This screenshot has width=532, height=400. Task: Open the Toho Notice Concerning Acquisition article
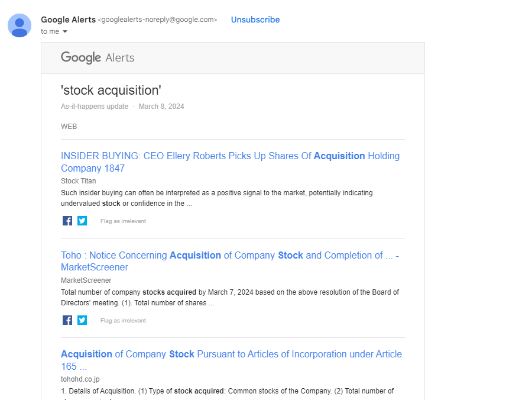(x=230, y=261)
